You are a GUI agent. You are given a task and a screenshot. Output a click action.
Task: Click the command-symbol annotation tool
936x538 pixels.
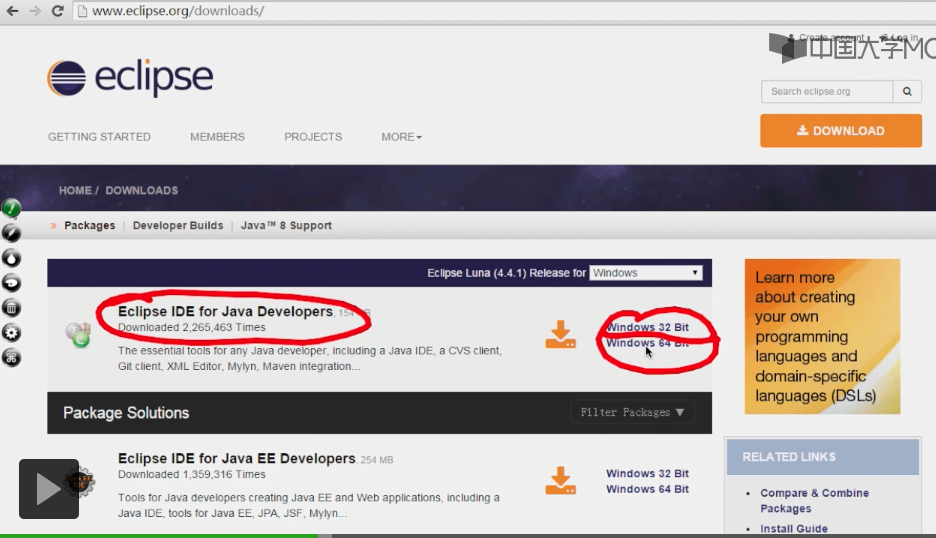pyautogui.click(x=11, y=358)
